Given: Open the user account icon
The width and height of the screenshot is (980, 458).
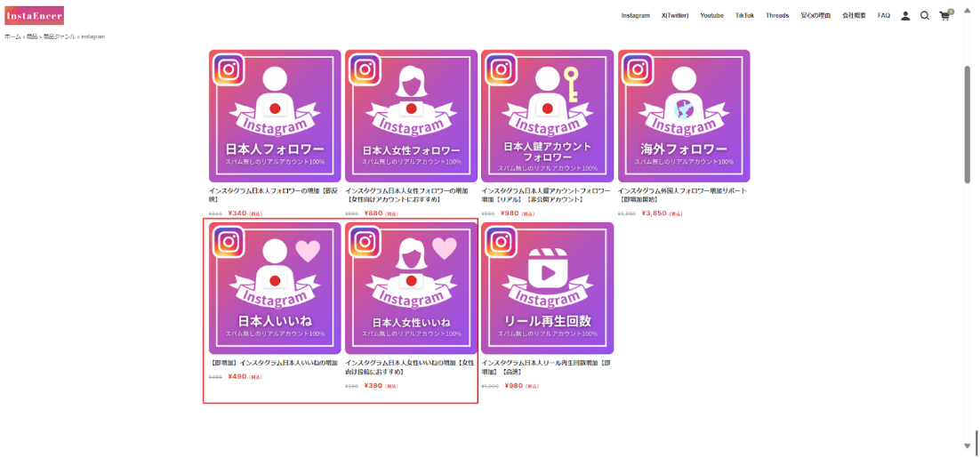Looking at the screenshot, I should [x=905, y=16].
